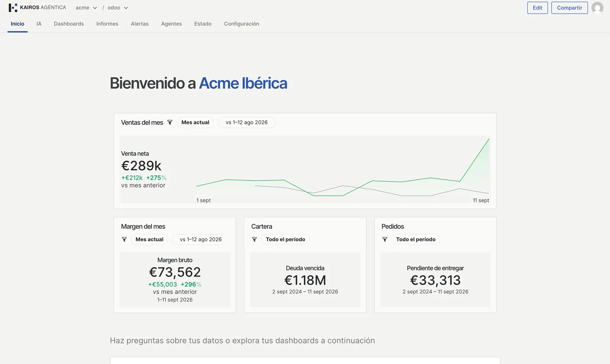The image size is (610, 364).
Task: Open the Informes tab
Action: pos(107,24)
